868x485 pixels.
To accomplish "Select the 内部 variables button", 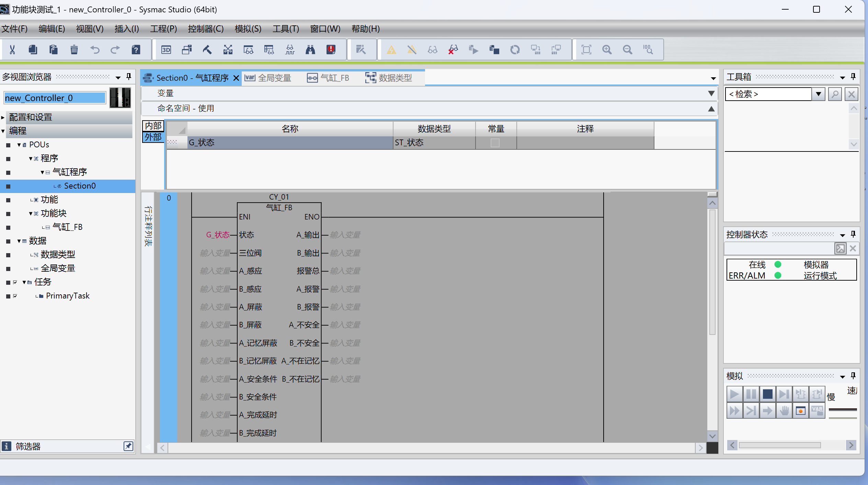I will pyautogui.click(x=153, y=126).
